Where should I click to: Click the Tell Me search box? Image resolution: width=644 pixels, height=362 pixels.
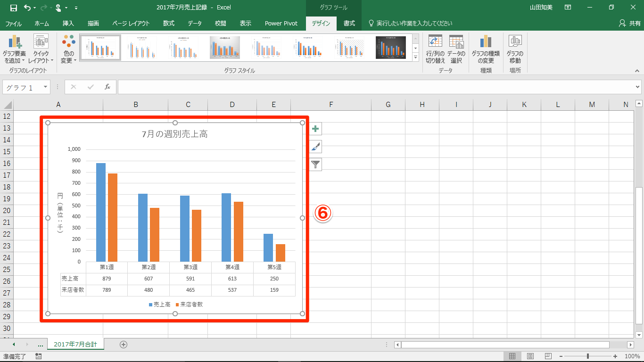pyautogui.click(x=410, y=23)
